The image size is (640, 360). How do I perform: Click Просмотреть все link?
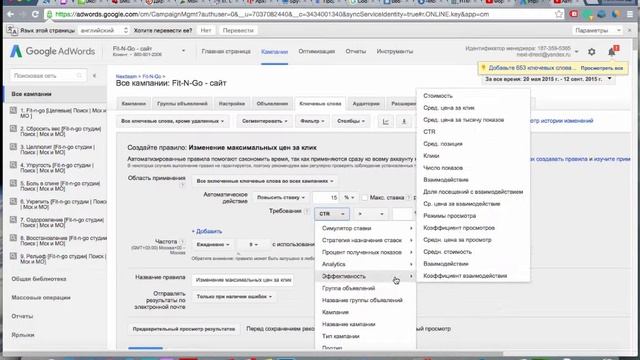tap(602, 68)
